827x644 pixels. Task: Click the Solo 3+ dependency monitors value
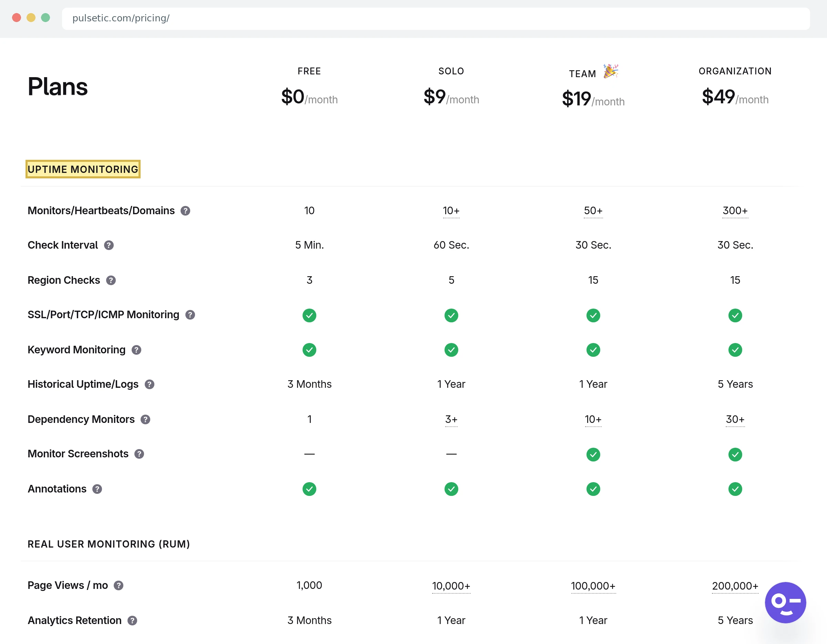click(x=451, y=419)
